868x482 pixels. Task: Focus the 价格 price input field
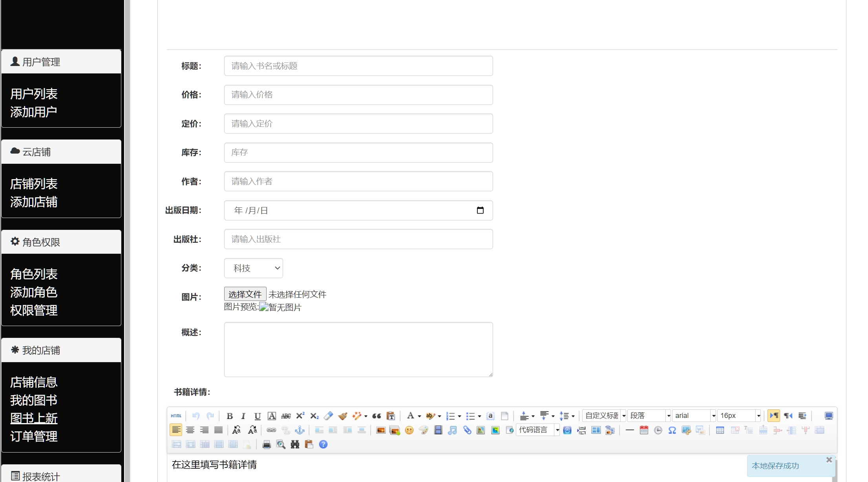point(358,95)
